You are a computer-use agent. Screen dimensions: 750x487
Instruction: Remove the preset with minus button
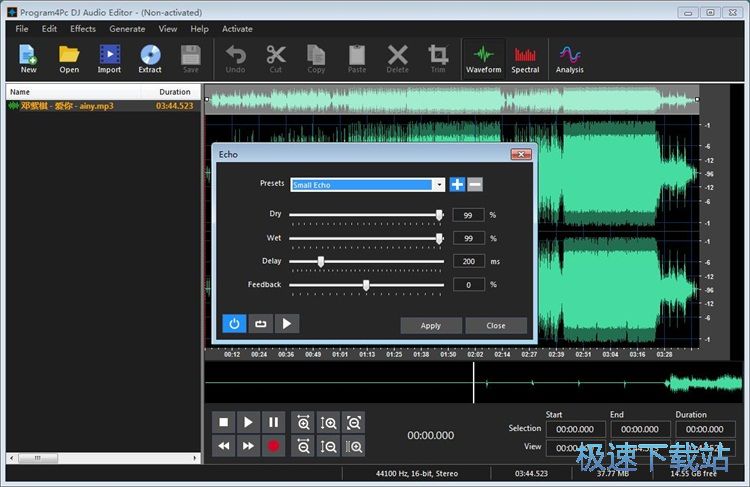[475, 184]
